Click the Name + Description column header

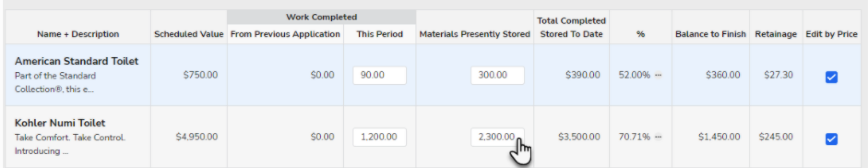[x=78, y=34]
